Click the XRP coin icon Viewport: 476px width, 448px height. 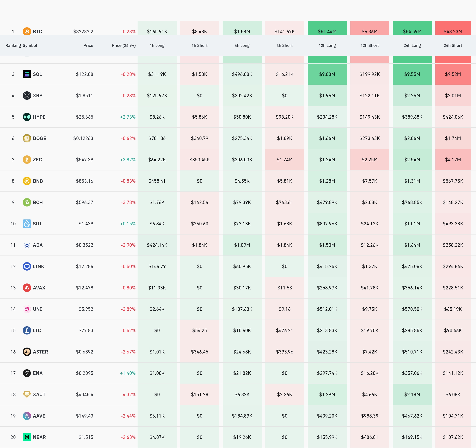[x=27, y=96]
